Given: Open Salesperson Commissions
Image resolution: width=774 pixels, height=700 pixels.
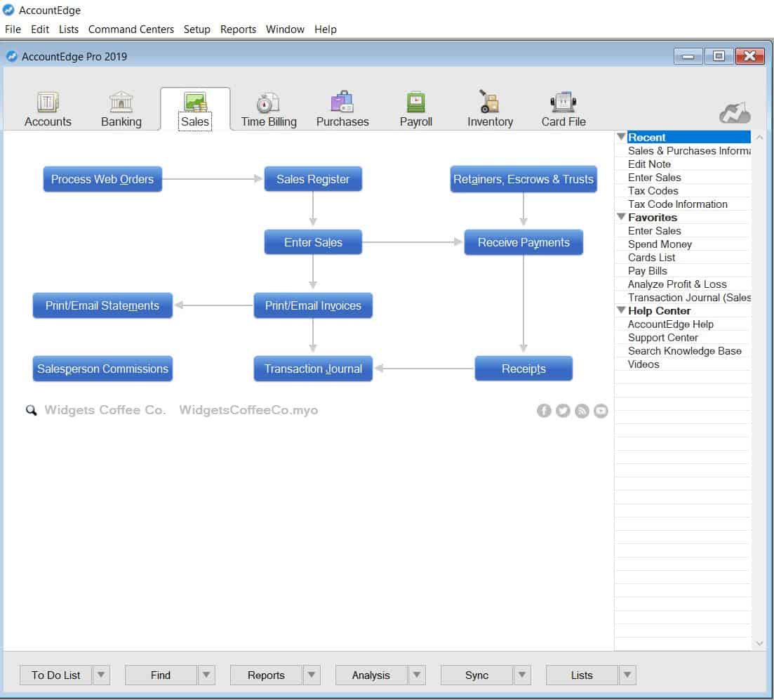Looking at the screenshot, I should tap(102, 369).
